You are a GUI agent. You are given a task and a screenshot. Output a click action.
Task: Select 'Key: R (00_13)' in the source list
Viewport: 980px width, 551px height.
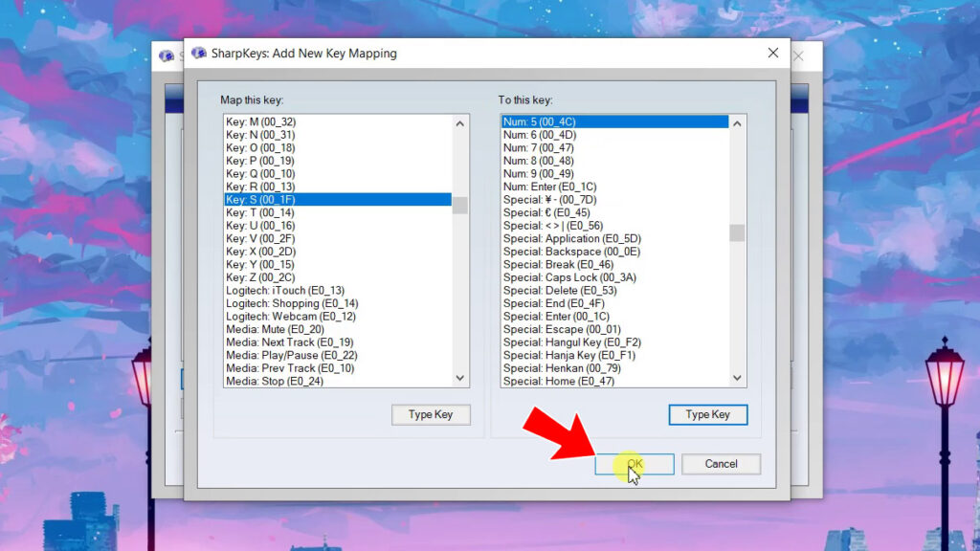click(x=338, y=187)
